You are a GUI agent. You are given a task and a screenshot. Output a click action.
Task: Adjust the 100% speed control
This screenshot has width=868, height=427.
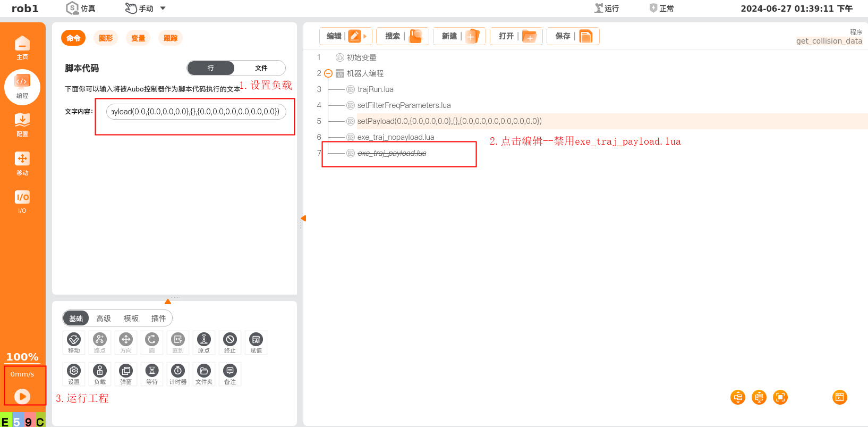(x=22, y=357)
